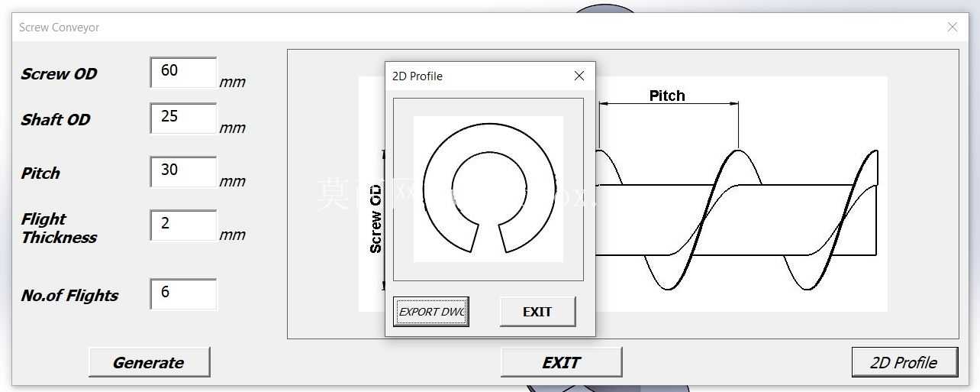
Task: Click the 2D Profile dialog title
Action: [417, 76]
